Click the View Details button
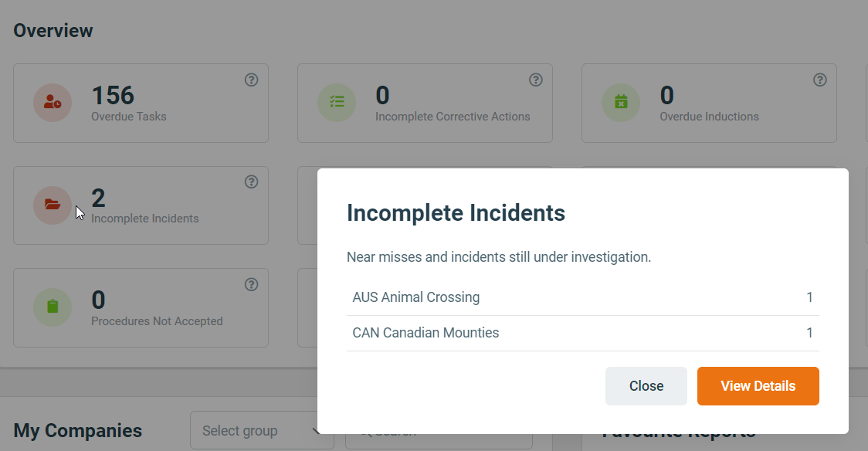 (x=758, y=385)
